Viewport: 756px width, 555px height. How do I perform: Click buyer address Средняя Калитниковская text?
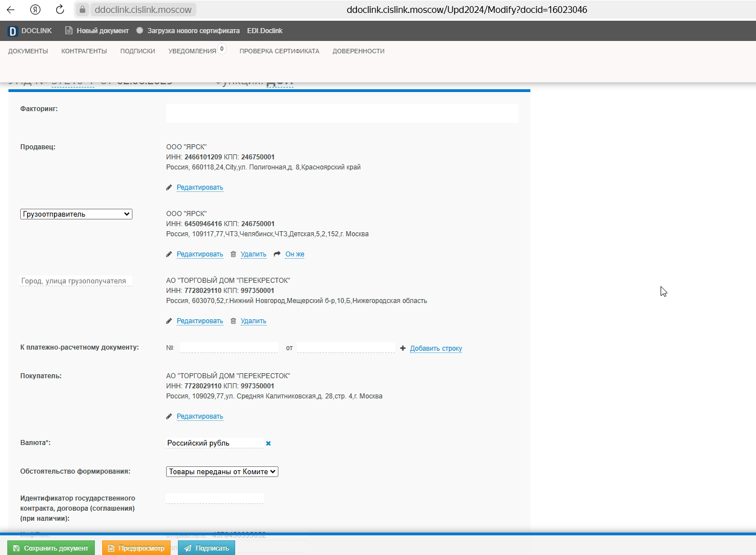click(x=274, y=396)
